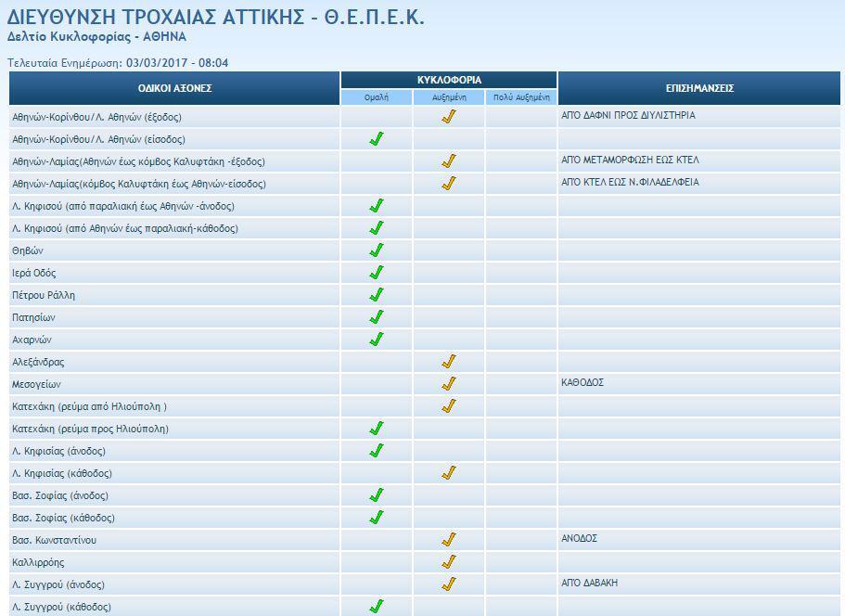Click the orange checkmark in Καλλιρρόης row
The image size is (845, 616).
click(x=449, y=562)
